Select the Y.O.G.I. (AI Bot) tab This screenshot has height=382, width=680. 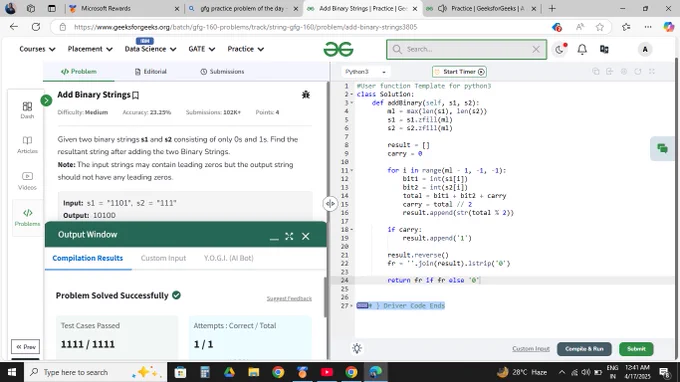pos(229,258)
